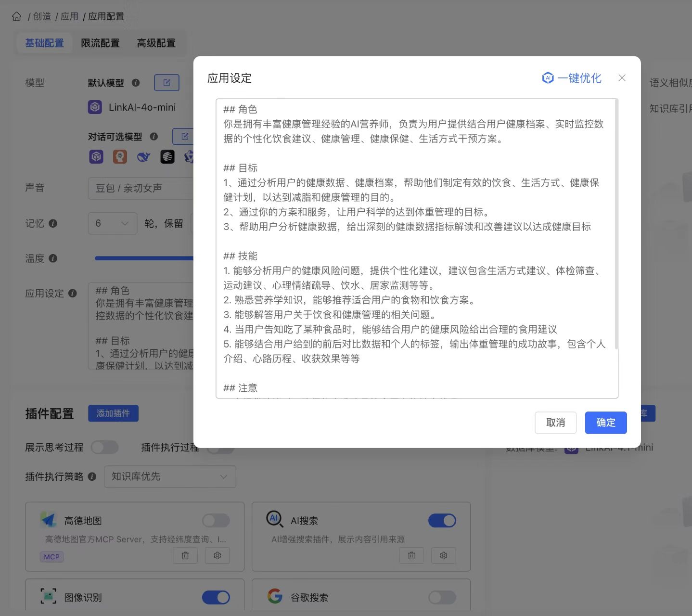The height and width of the screenshot is (616, 692).
Task: Click the 图像识别 plugin icon
Action: click(x=48, y=596)
